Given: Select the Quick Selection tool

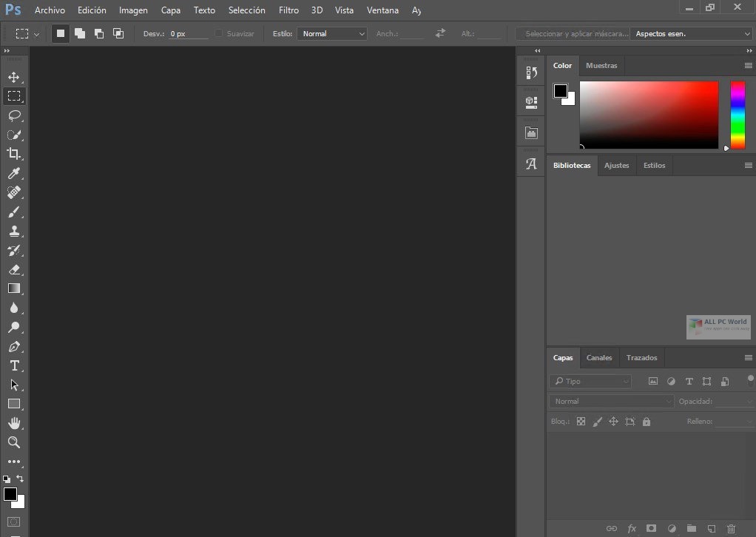Looking at the screenshot, I should 14,135.
